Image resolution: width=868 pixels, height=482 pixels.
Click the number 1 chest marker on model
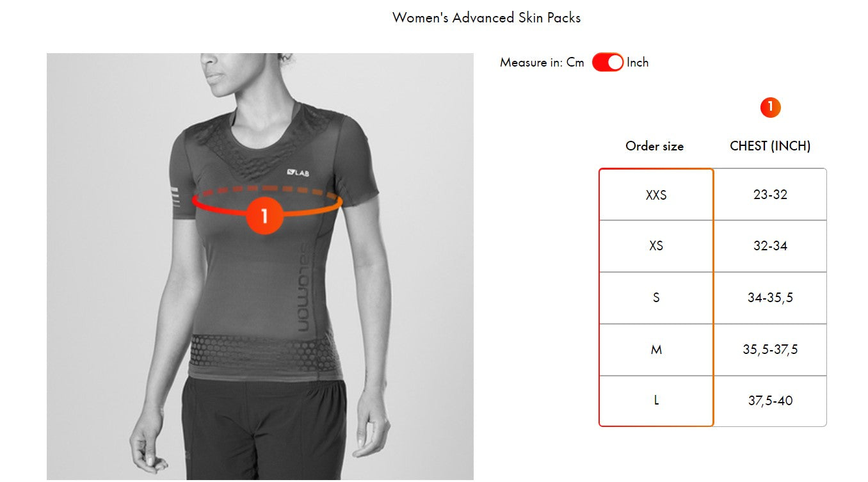[x=264, y=216]
